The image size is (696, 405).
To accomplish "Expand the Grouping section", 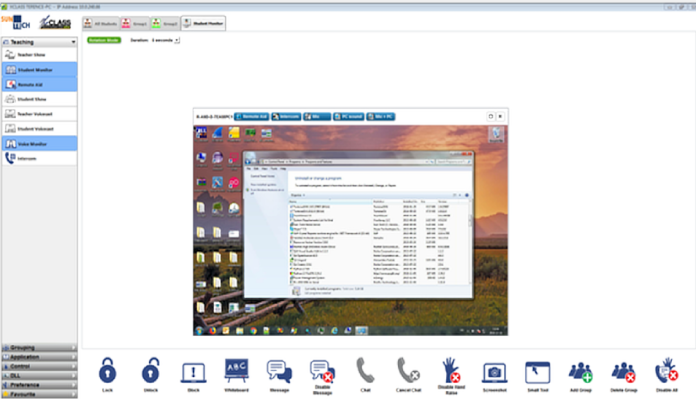I will pyautogui.click(x=39, y=347).
